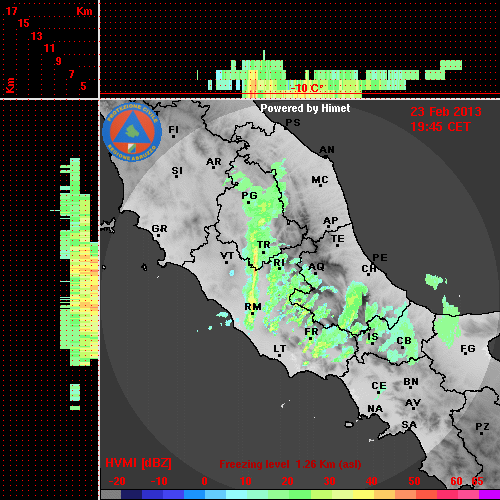Screen dimensions: 500x500
Task: Click the 23 Feb 2013 date stamp
Action: coord(446,112)
